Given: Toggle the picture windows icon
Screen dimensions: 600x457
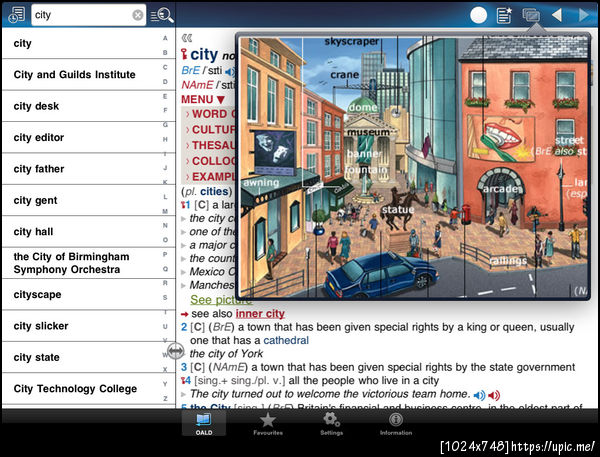Looking at the screenshot, I should click(531, 15).
